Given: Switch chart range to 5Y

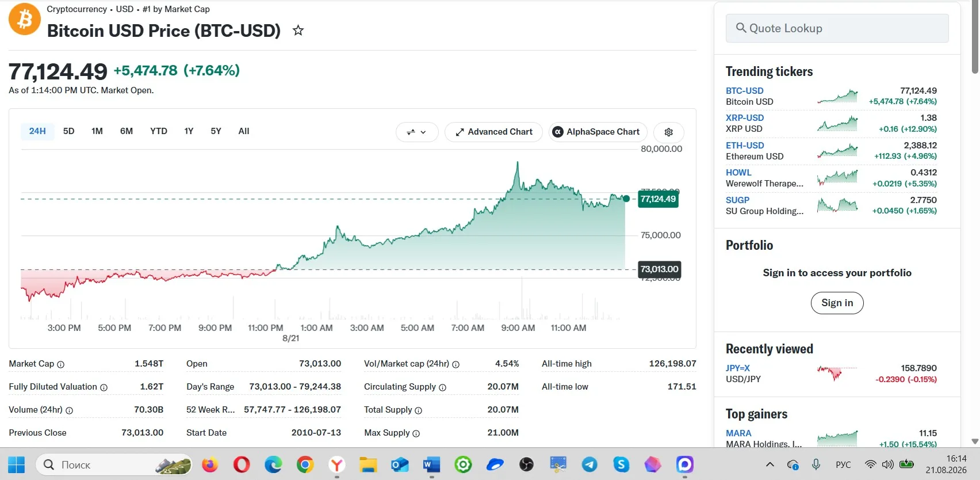Looking at the screenshot, I should click(x=216, y=131).
